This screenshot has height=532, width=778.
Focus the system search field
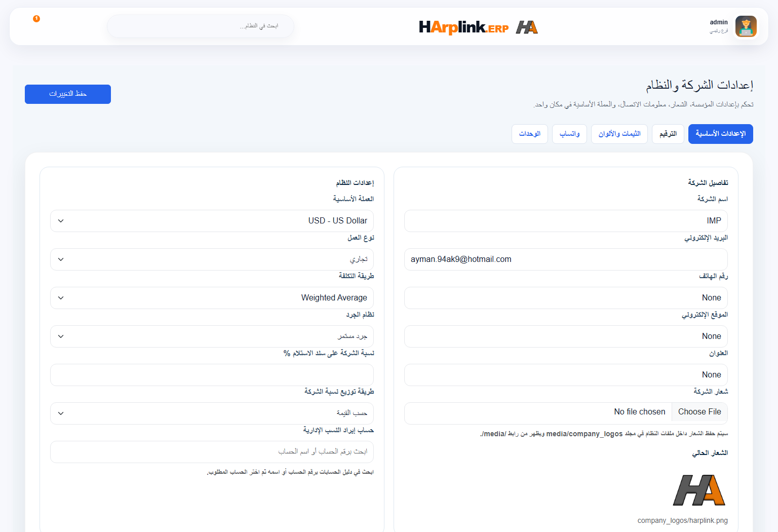click(x=201, y=26)
